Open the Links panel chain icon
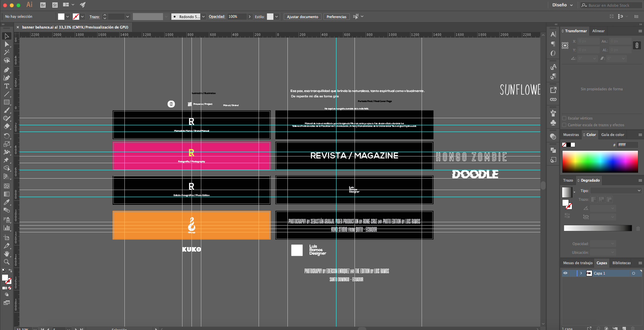The height and width of the screenshot is (330, 644). click(553, 99)
